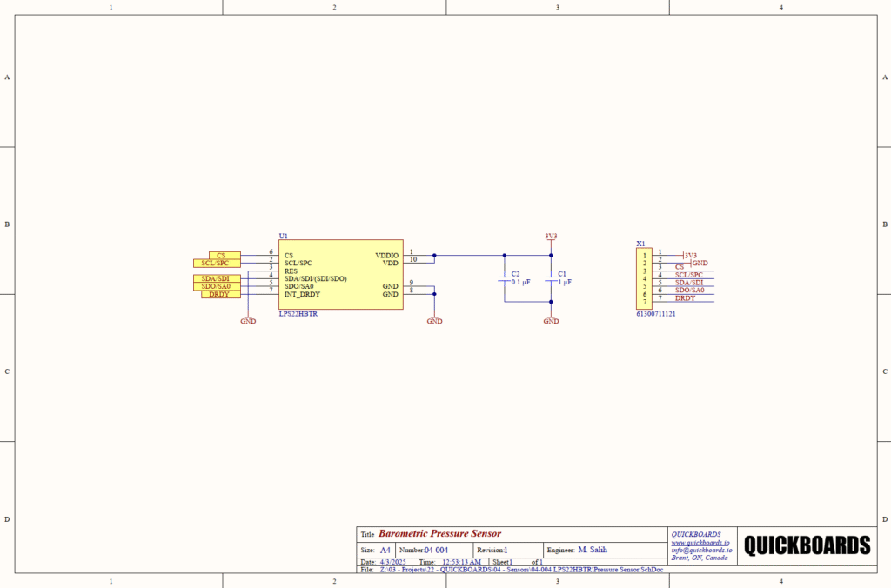Select the X1 connector header symbol
This screenshot has width=891, height=588.
point(643,277)
